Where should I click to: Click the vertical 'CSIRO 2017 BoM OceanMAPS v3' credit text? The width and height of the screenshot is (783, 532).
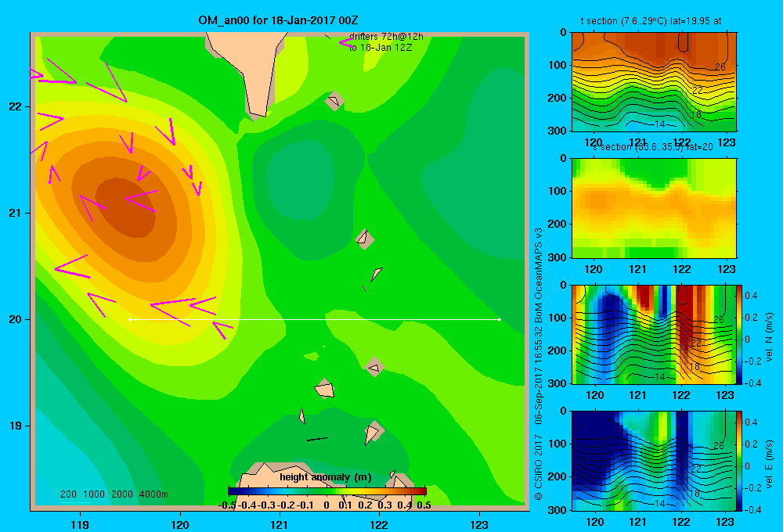(539, 365)
